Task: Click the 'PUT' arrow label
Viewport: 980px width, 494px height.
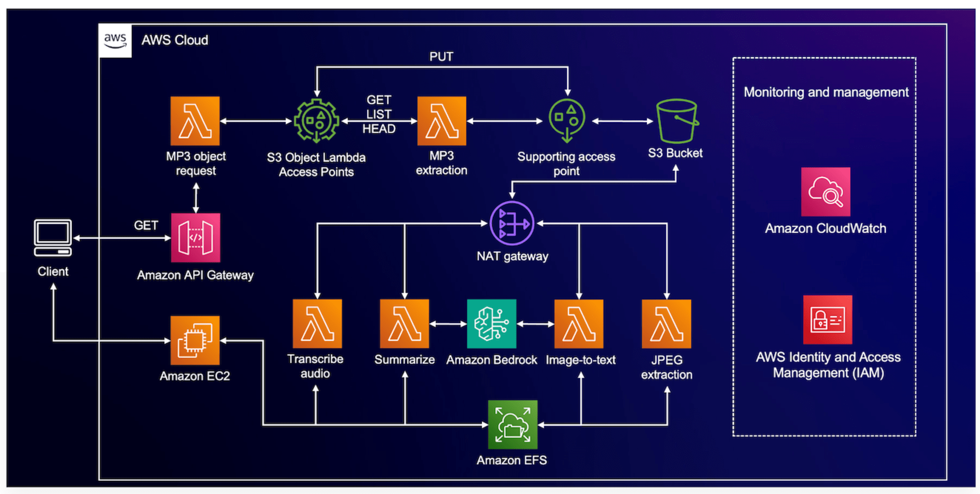Action: [x=441, y=57]
